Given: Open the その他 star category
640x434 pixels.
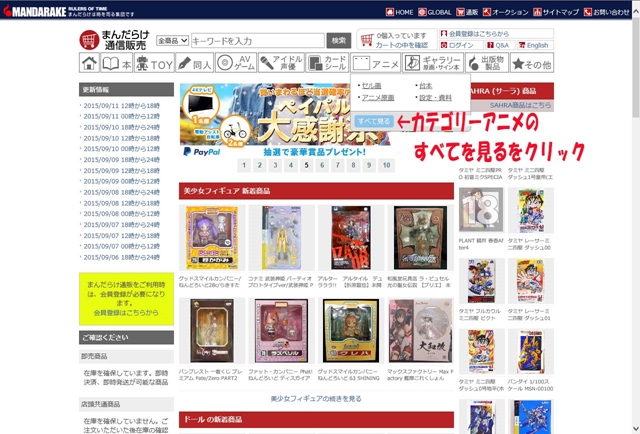Looking at the screenshot, I should tap(531, 64).
